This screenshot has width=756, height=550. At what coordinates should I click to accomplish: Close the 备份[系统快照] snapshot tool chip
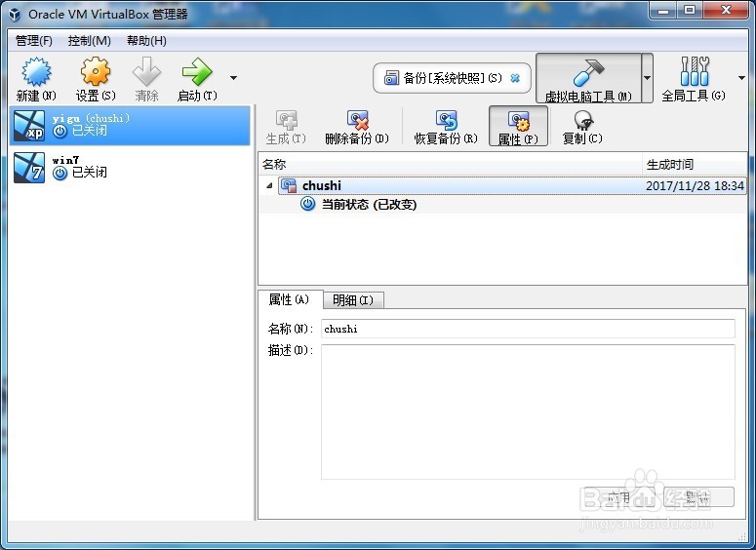coord(515,78)
